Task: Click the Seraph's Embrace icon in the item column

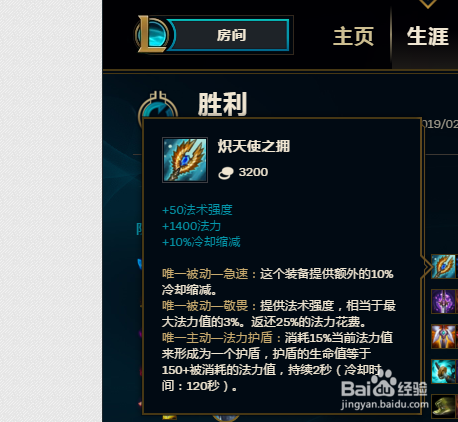Action: pyautogui.click(x=443, y=267)
